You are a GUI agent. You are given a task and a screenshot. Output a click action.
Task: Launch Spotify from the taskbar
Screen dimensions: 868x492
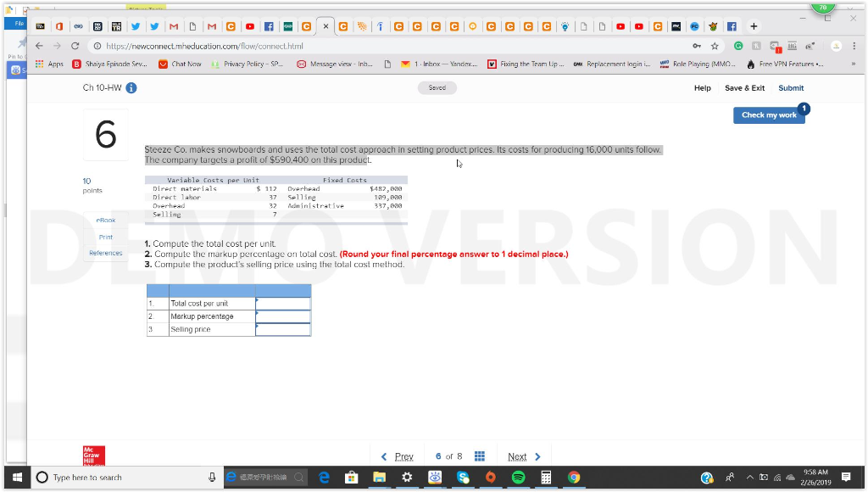517,477
